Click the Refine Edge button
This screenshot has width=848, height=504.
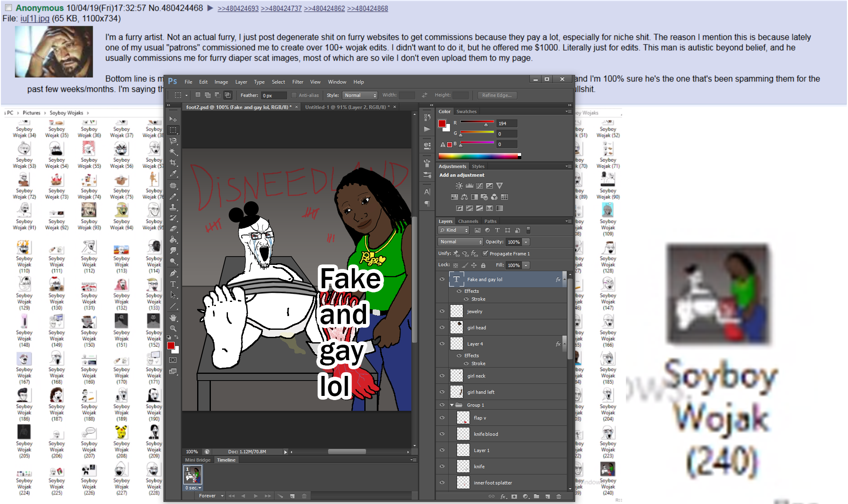point(497,95)
